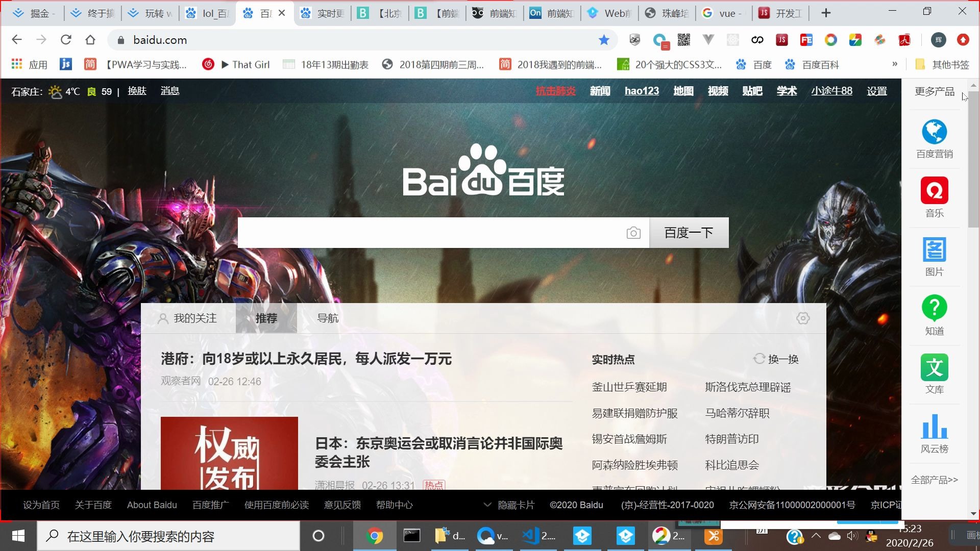Viewport: 980px width, 551px height.
Task: Click the 换一换 refresh icon
Action: pyautogui.click(x=759, y=359)
